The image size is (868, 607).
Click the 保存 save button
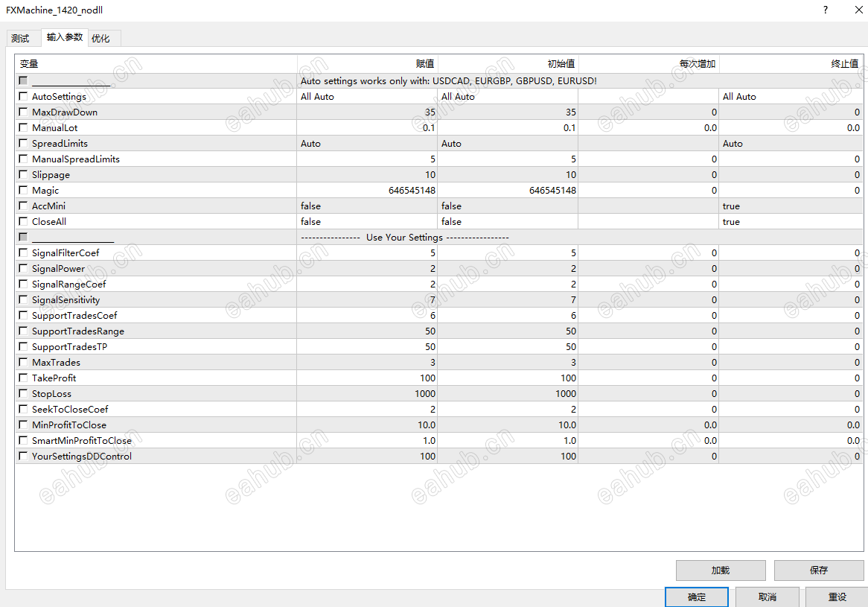click(818, 571)
